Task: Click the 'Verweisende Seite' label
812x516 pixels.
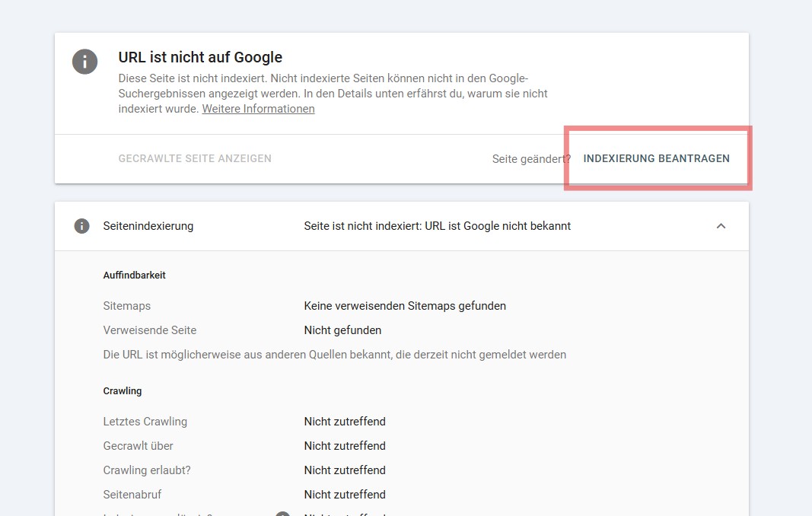Action: [x=150, y=330]
